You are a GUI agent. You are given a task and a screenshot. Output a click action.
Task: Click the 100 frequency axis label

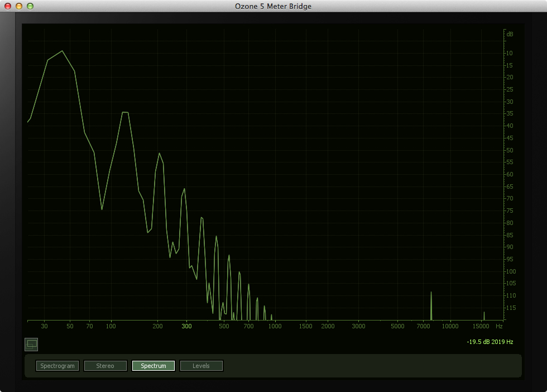[x=111, y=326]
